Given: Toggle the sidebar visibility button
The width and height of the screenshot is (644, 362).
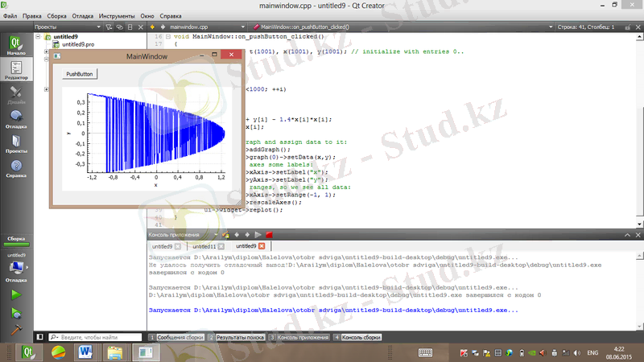Looking at the screenshot, I should coord(39,337).
